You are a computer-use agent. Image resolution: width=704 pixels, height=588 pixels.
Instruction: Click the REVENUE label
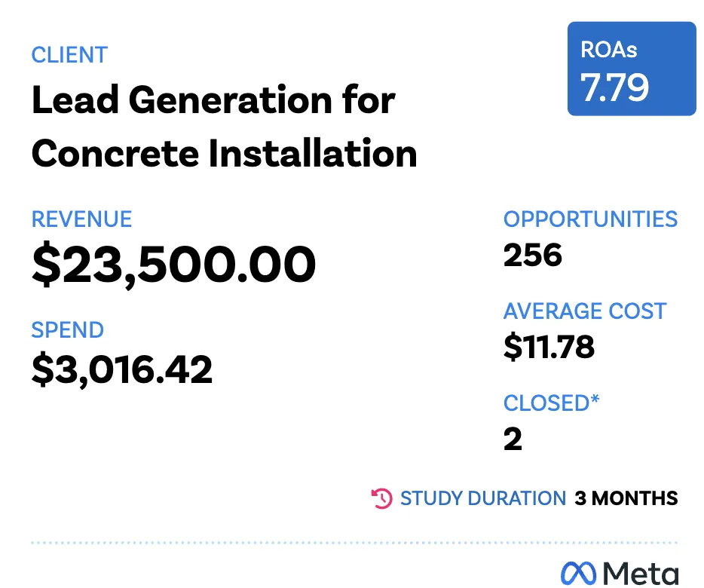pos(81,219)
